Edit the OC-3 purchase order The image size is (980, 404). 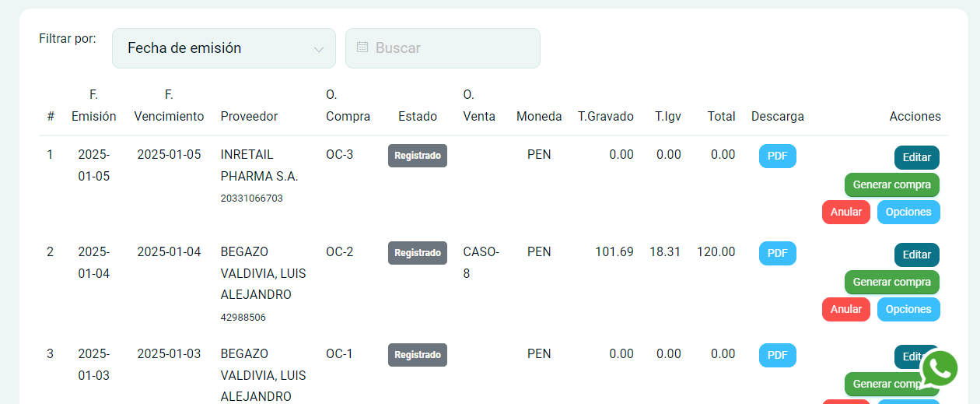916,157
